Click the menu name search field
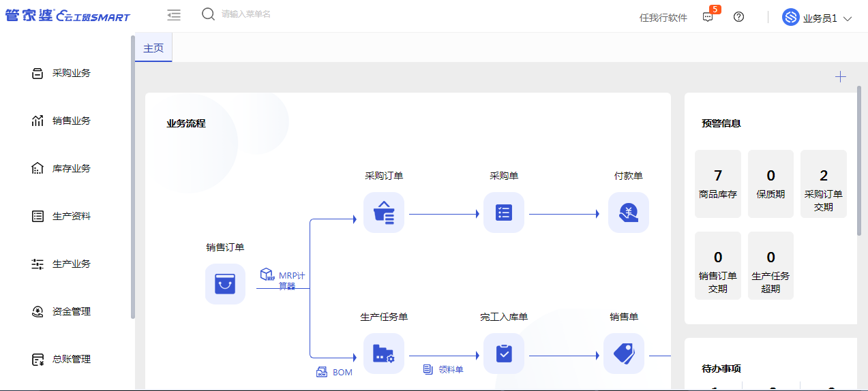This screenshot has width=868, height=391. pyautogui.click(x=273, y=14)
